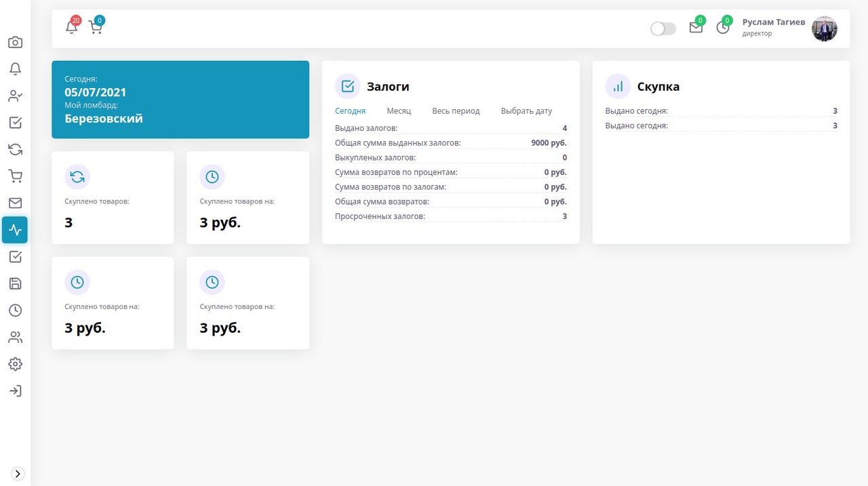The image size is (868, 486).
Task: Click Просроченных залогов label
Action: [380, 216]
